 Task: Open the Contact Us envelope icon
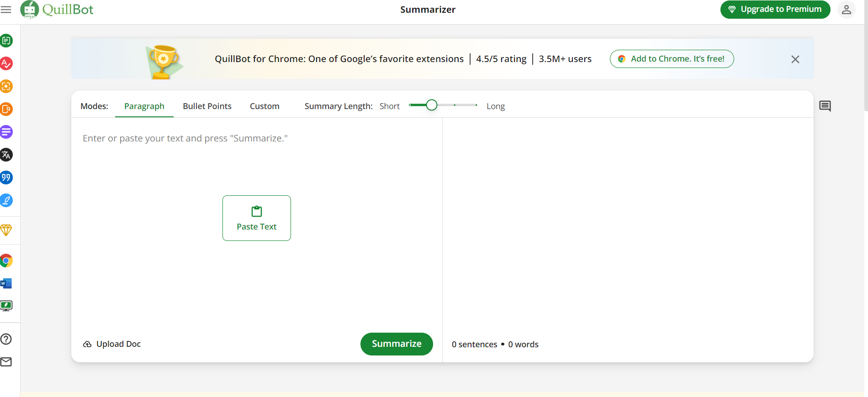click(x=6, y=362)
